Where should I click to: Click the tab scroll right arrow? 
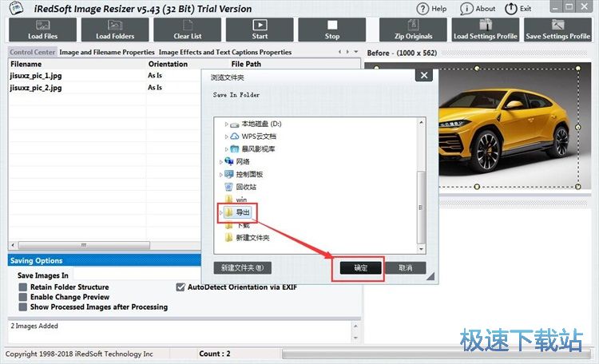(347, 52)
